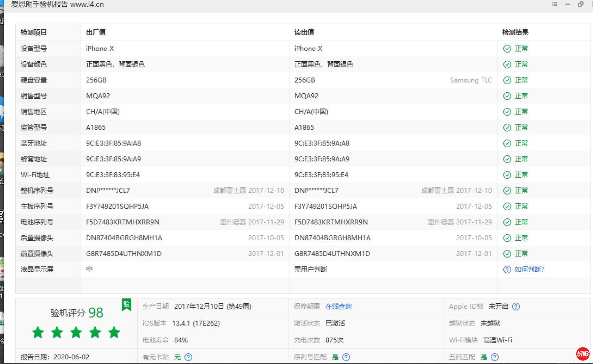This screenshot has height=364, width=593.
Task: Click the red 51NB logo badge
Action: 583,354
